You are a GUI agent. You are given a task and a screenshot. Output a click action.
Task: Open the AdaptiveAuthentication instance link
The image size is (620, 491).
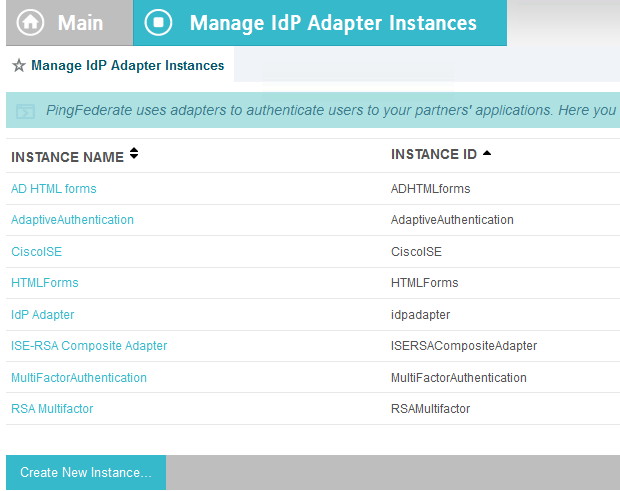tap(72, 220)
